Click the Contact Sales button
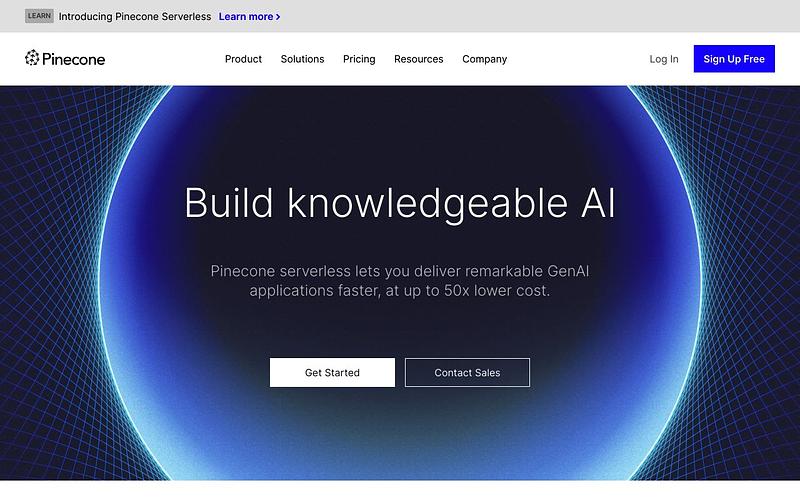The height and width of the screenshot is (500, 800). point(467,372)
